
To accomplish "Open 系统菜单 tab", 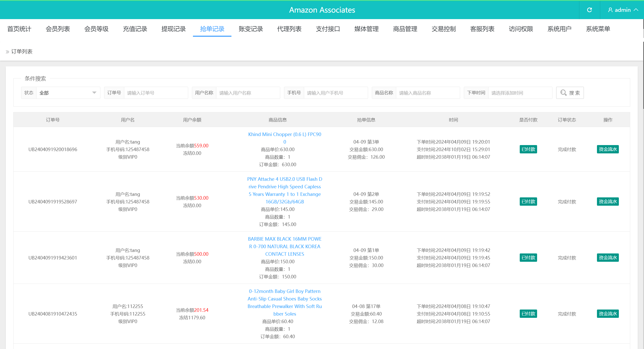I will coord(598,29).
